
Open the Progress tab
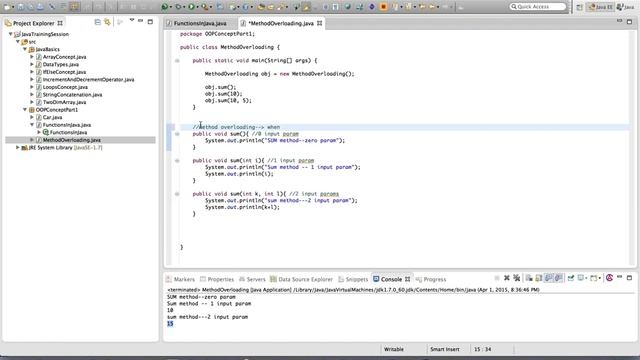tap(431, 279)
